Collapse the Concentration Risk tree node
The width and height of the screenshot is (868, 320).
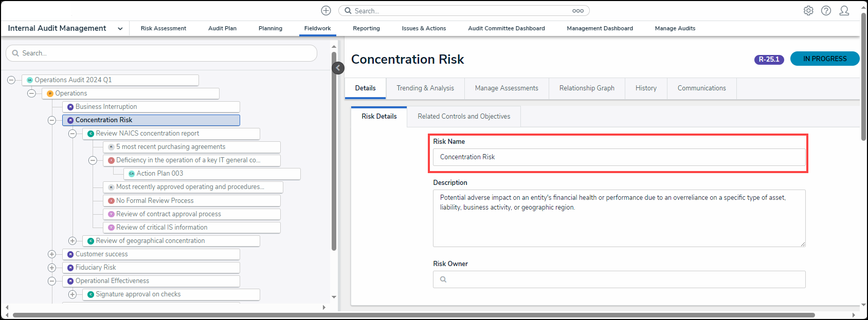click(52, 120)
